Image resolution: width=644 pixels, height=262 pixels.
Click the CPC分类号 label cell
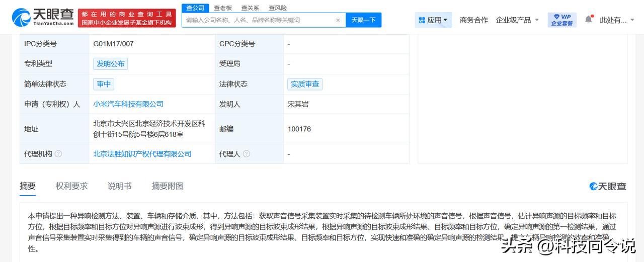(249, 44)
